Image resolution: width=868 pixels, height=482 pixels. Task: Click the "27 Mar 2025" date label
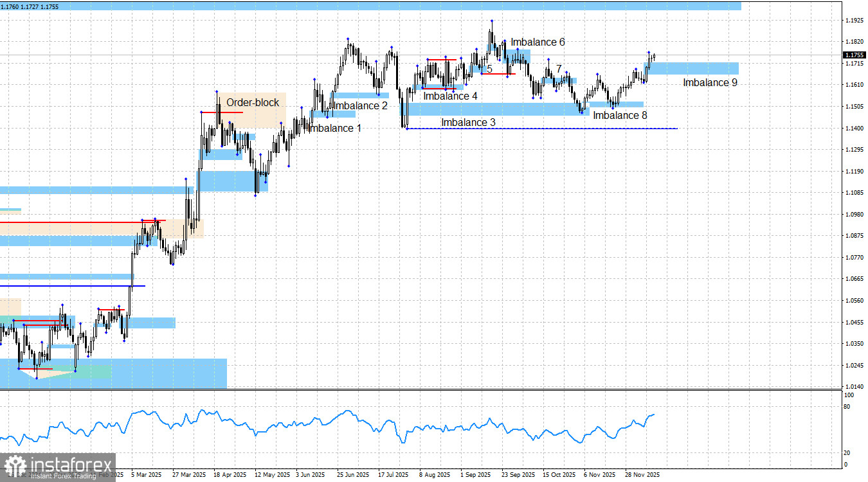189,475
